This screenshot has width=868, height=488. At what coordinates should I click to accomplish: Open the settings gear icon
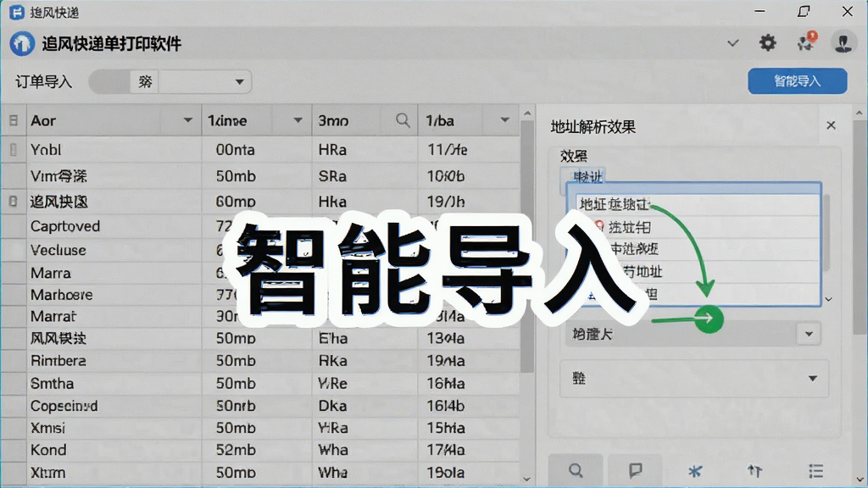(767, 42)
